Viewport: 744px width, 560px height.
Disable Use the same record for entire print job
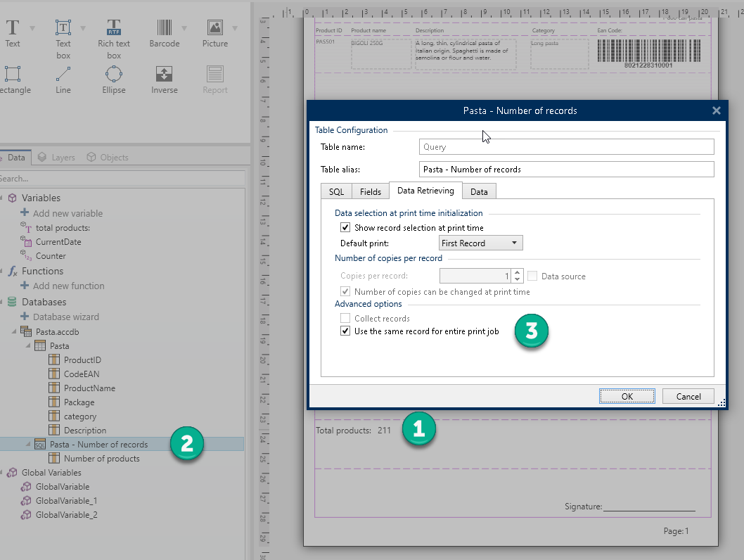345,331
